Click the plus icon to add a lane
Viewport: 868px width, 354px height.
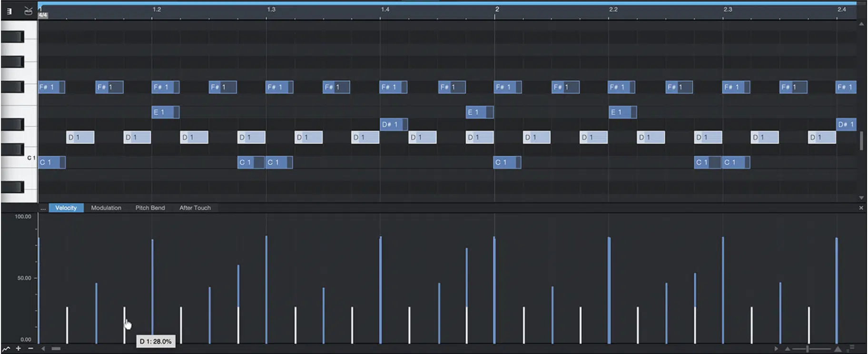pyautogui.click(x=19, y=349)
